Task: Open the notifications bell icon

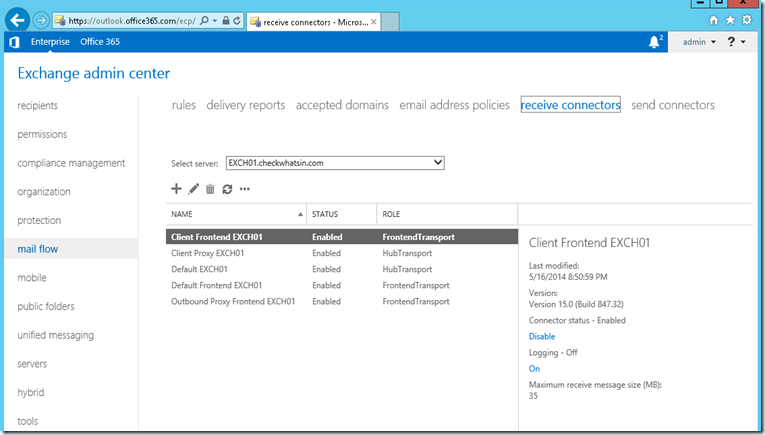Action: tap(655, 42)
